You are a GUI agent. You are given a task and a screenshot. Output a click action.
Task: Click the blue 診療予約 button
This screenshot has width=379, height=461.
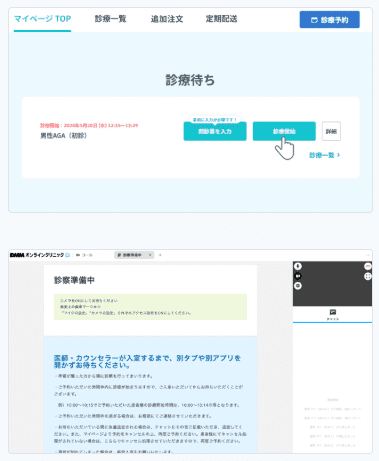329,20
